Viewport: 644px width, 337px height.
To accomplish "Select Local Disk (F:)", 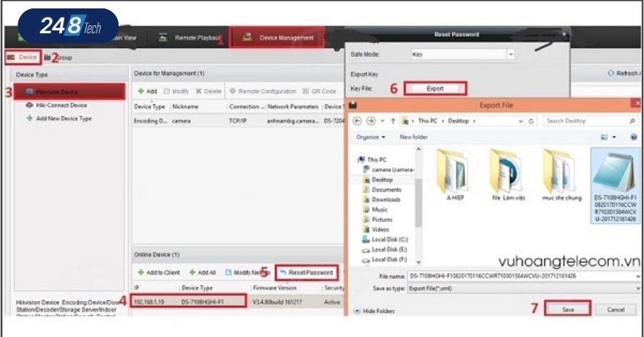I will pos(385,260).
